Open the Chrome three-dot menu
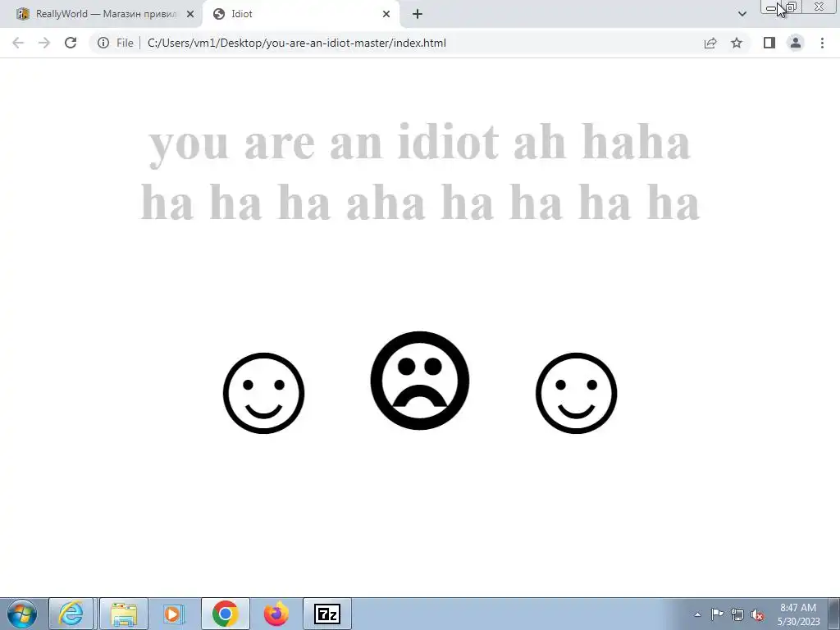840x630 pixels. (x=822, y=43)
